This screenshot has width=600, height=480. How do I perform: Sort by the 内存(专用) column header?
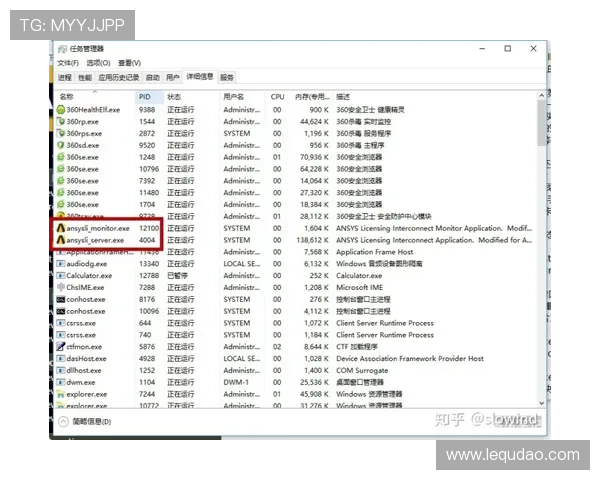click(312, 97)
